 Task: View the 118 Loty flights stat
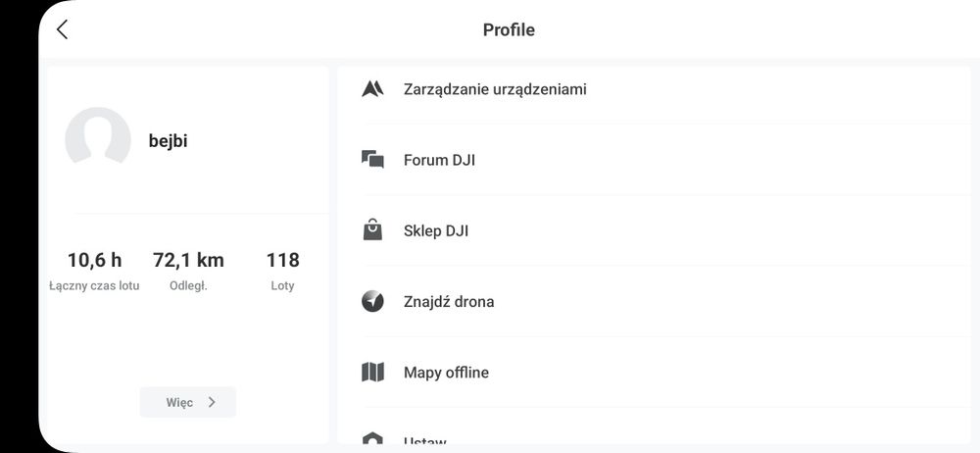[x=282, y=271]
